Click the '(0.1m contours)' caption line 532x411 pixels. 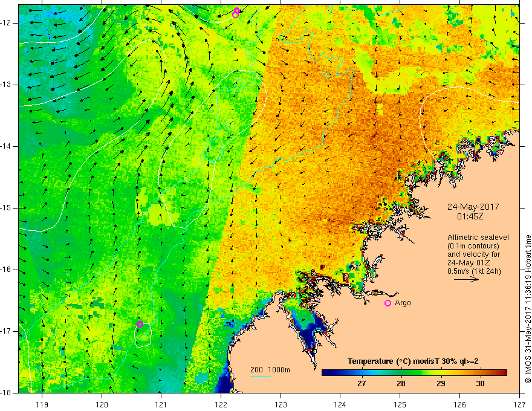[x=473, y=246]
